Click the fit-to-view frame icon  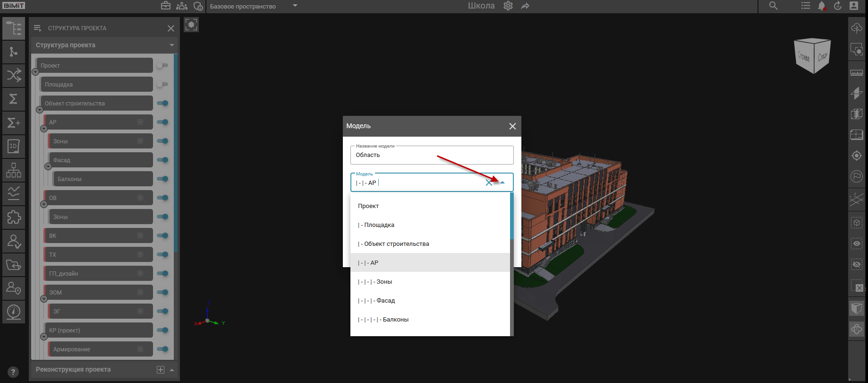click(191, 25)
